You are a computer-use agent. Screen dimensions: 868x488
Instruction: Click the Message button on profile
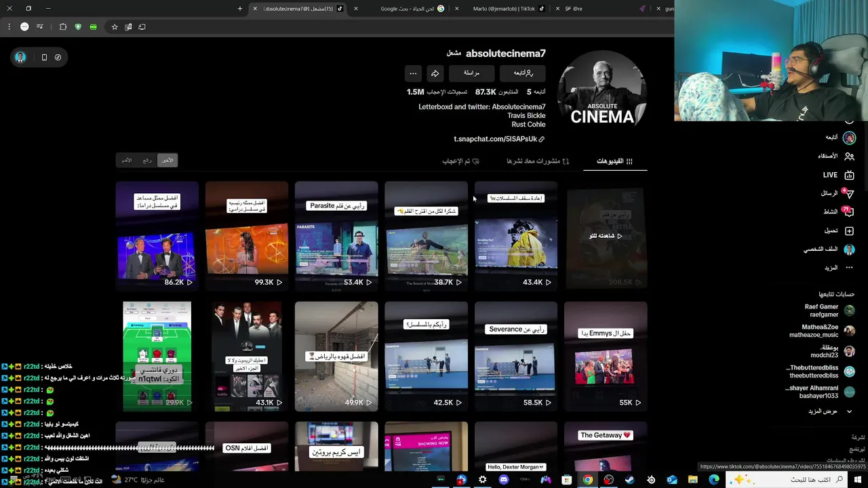tap(471, 73)
